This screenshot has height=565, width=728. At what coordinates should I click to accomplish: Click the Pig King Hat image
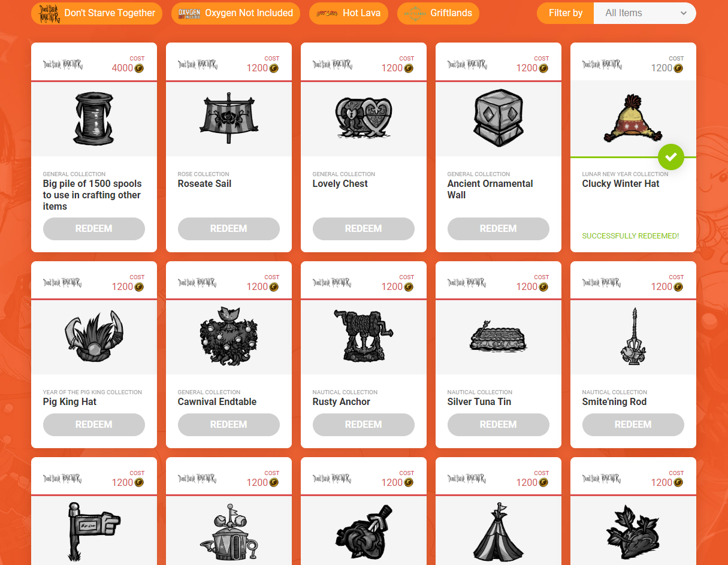pos(94,337)
